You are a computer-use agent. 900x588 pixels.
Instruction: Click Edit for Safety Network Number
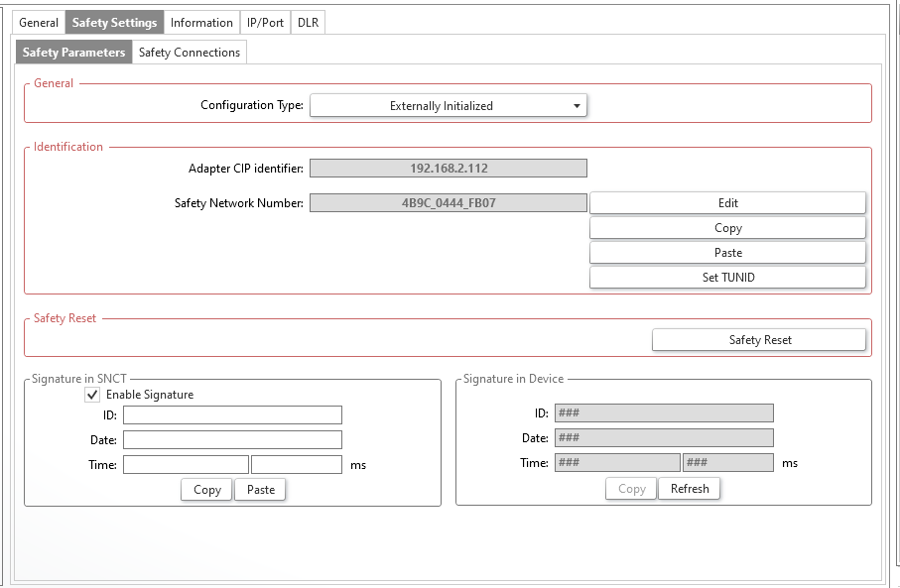pos(727,203)
